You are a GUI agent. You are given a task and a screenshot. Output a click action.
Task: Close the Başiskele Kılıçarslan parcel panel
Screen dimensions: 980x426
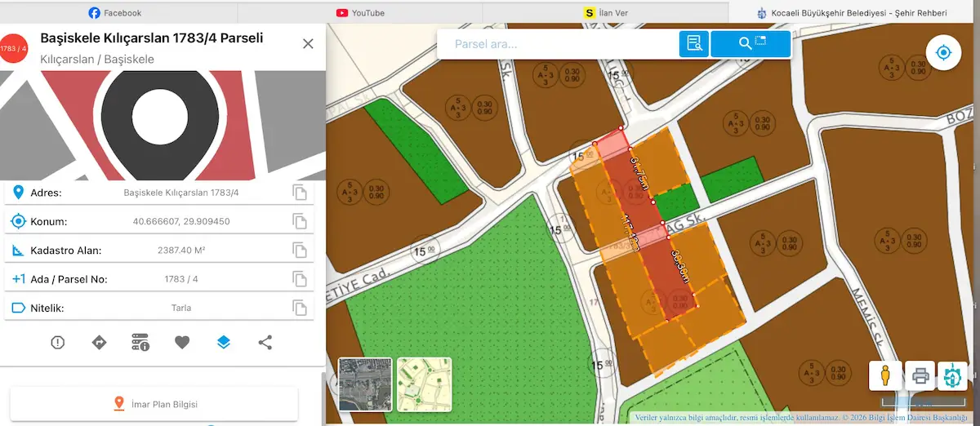click(308, 44)
